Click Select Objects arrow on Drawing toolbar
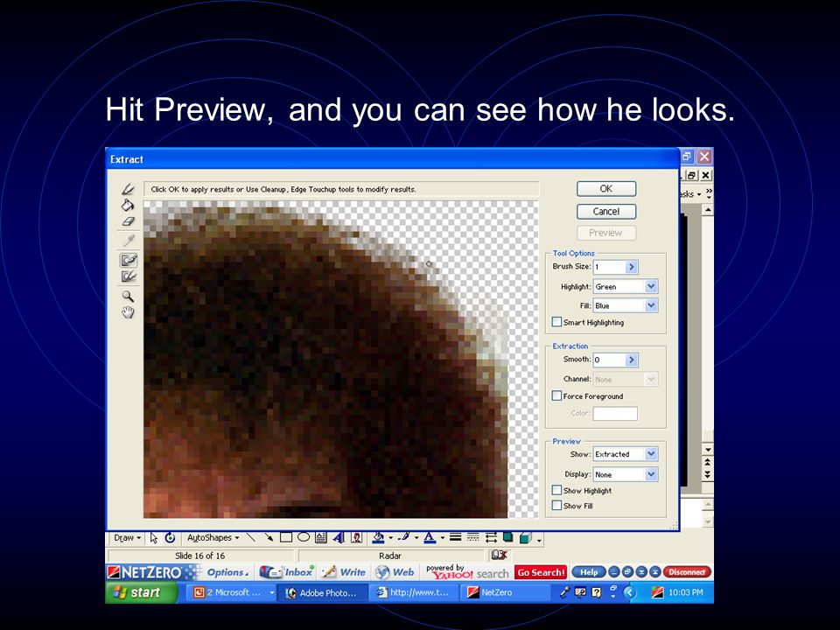The width and height of the screenshot is (840, 630). pyautogui.click(x=154, y=538)
